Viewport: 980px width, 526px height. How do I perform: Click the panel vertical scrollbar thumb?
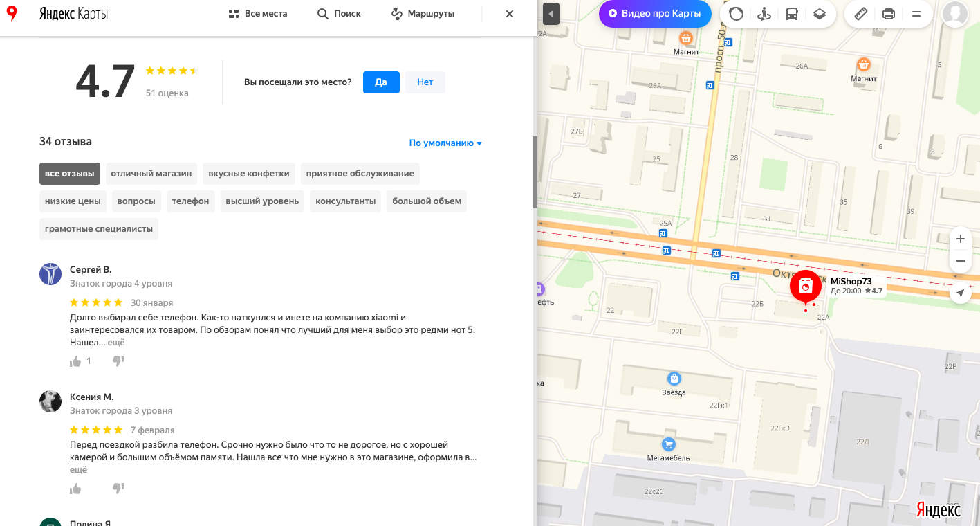pyautogui.click(x=535, y=172)
